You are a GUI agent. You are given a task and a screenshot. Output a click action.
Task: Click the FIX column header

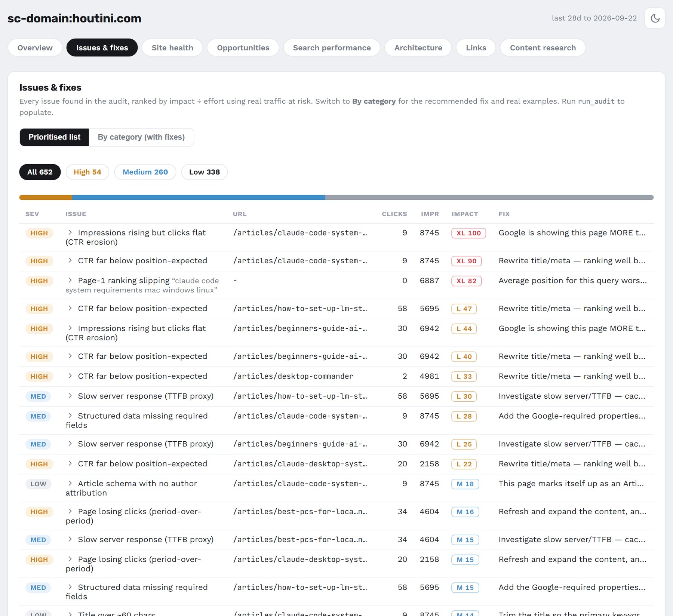tap(504, 214)
